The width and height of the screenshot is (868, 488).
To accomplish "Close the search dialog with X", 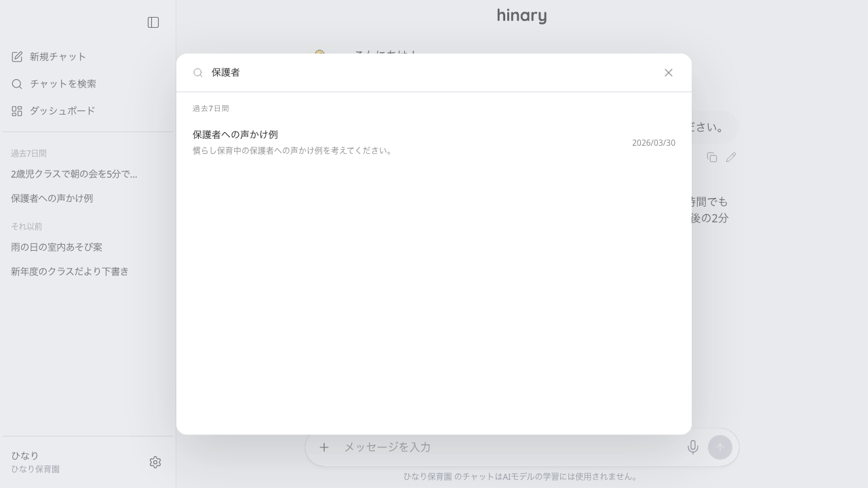I will (x=669, y=73).
